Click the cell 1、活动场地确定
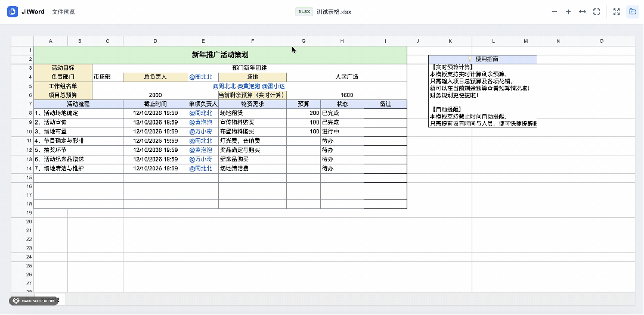This screenshot has width=644, height=315. click(x=79, y=113)
